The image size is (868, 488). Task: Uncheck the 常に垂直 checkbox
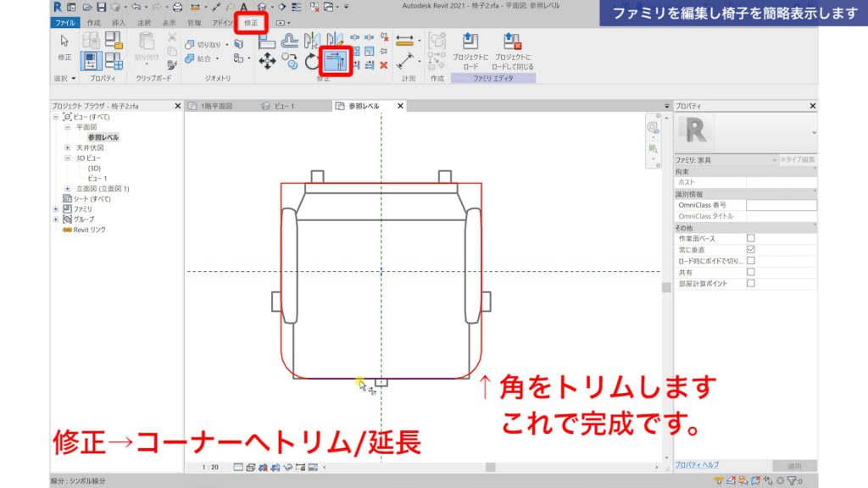coord(750,248)
